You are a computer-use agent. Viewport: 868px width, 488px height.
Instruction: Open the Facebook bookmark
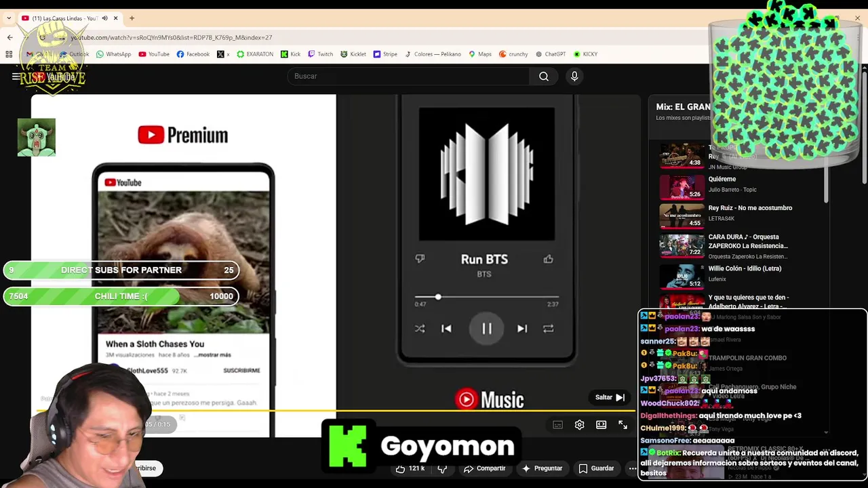[x=193, y=54]
